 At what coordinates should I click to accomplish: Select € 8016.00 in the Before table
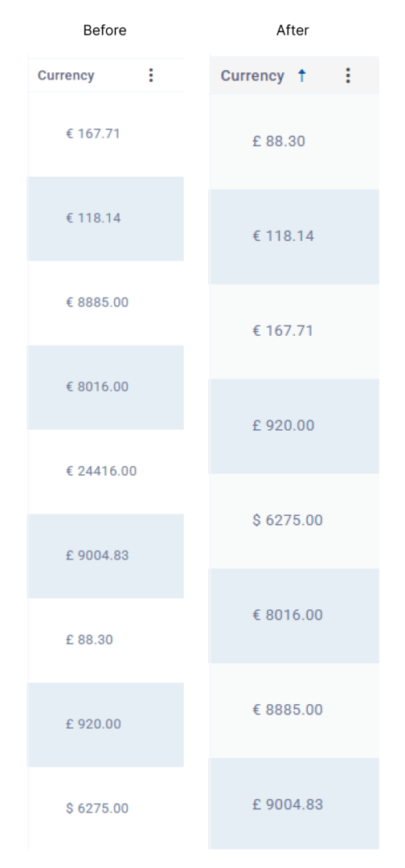[x=96, y=387]
